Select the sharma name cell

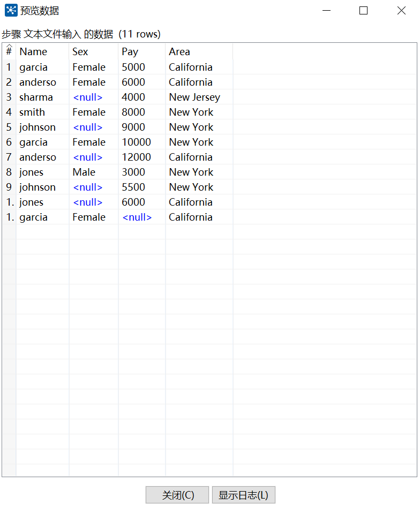(x=42, y=97)
